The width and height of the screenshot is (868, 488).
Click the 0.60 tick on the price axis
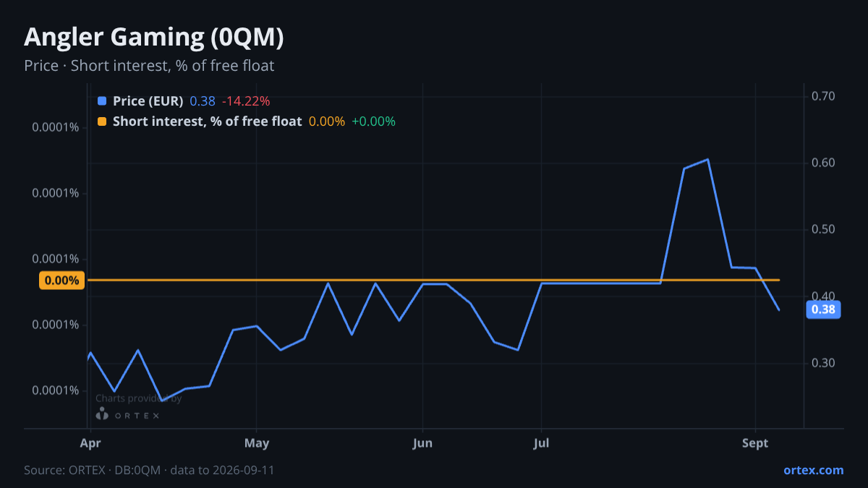point(824,163)
